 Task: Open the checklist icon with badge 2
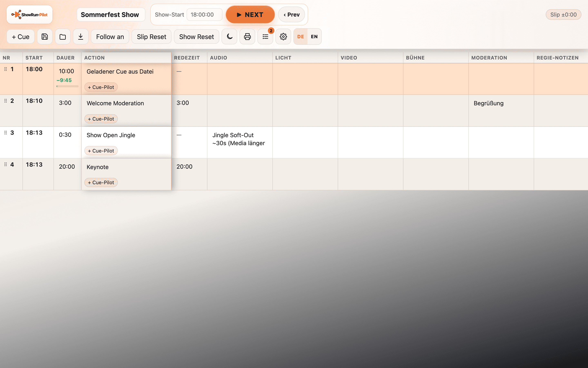pyautogui.click(x=265, y=37)
